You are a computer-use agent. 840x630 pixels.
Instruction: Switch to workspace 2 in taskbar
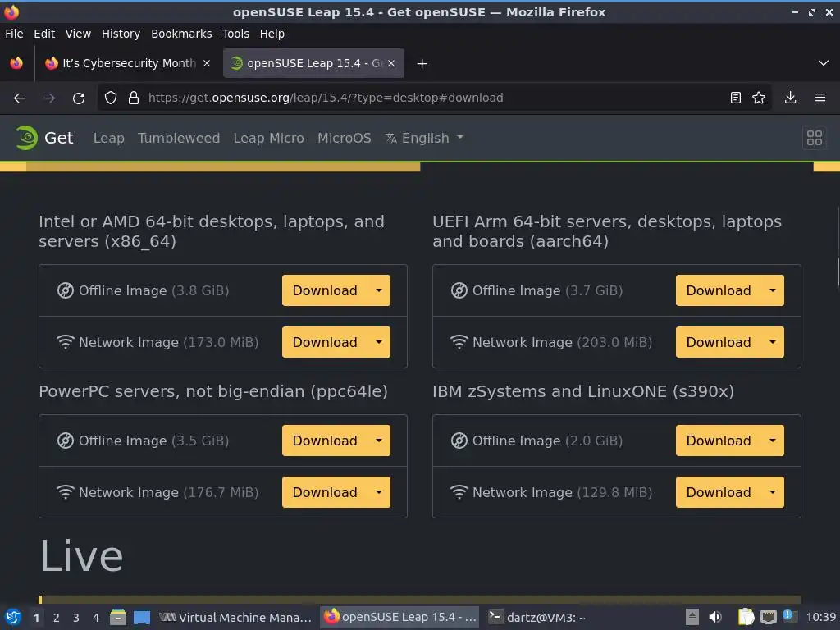[x=57, y=618]
